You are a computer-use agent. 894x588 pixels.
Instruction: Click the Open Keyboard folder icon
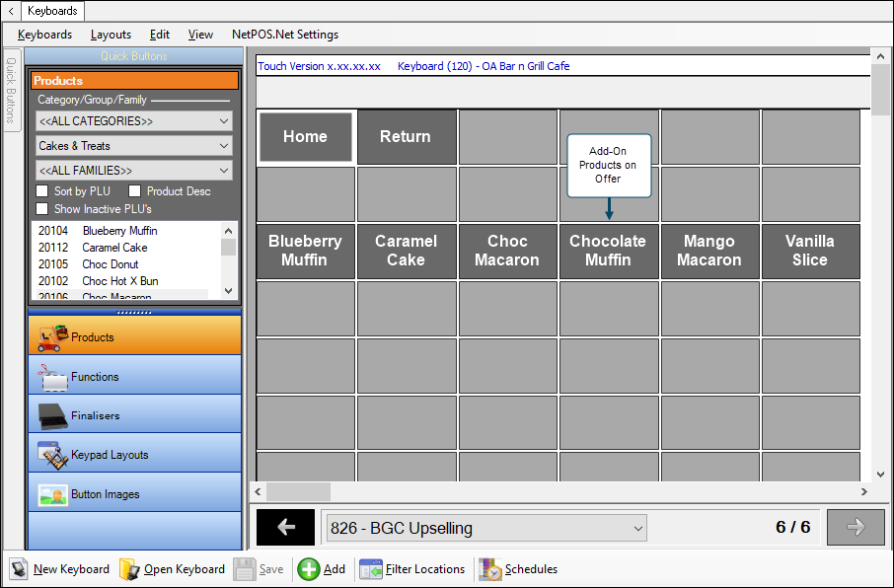coord(129,569)
